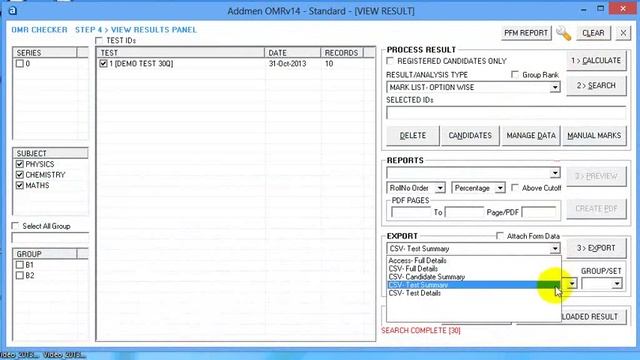Viewport: 640px width, 360px height.
Task: Uncheck the 1 [DEMO TEST 30Q] test
Action: point(103,64)
